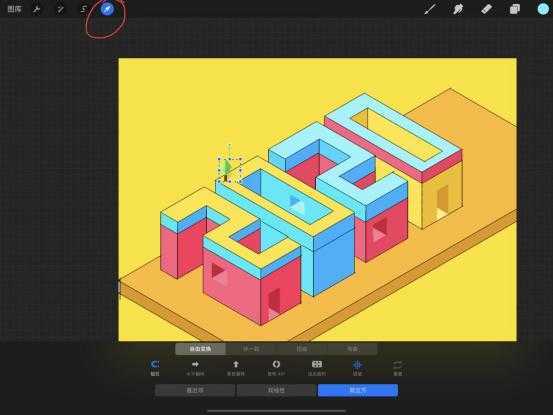Open the Gallery (图库) from top bar
The width and height of the screenshot is (553, 415).
[x=14, y=9]
